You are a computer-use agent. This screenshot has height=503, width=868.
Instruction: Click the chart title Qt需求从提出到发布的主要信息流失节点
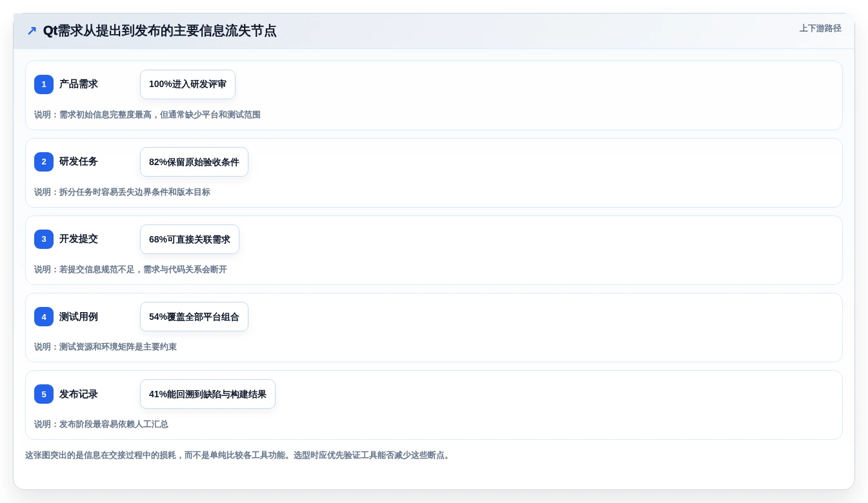tap(159, 31)
